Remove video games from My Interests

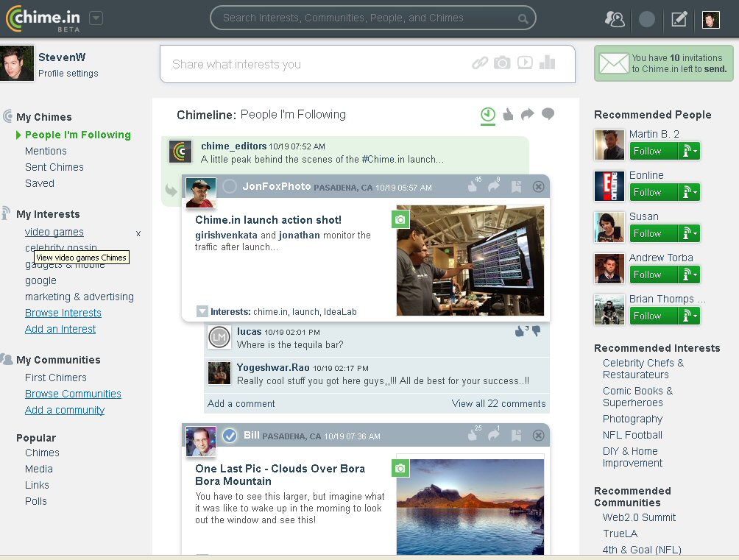pos(138,232)
